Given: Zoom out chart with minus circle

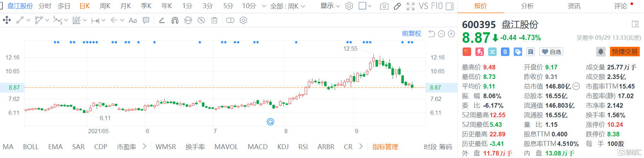Looking at the screenshot, I should pos(441,34).
